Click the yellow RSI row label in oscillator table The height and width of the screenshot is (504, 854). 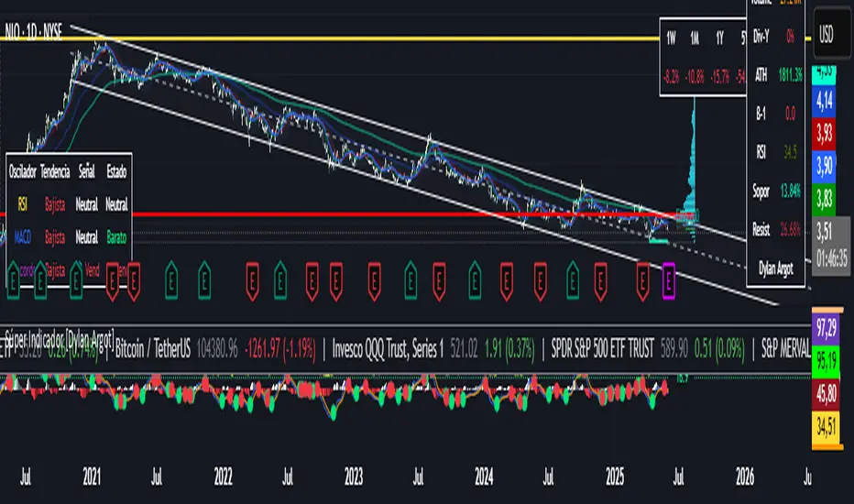[x=22, y=205]
